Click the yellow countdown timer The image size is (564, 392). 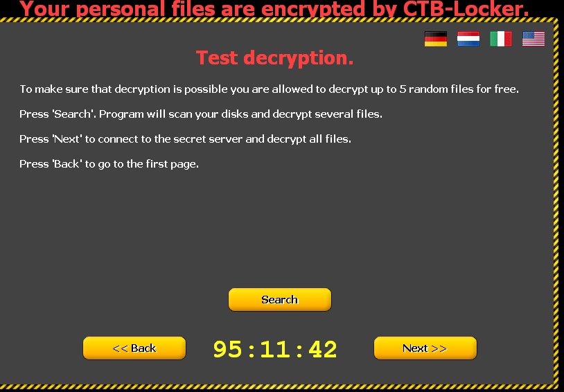(x=275, y=349)
